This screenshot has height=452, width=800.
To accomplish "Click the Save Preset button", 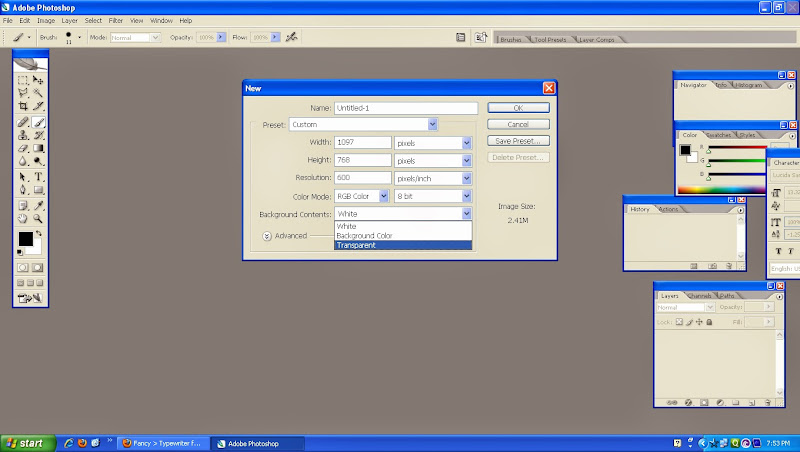I will click(x=518, y=141).
